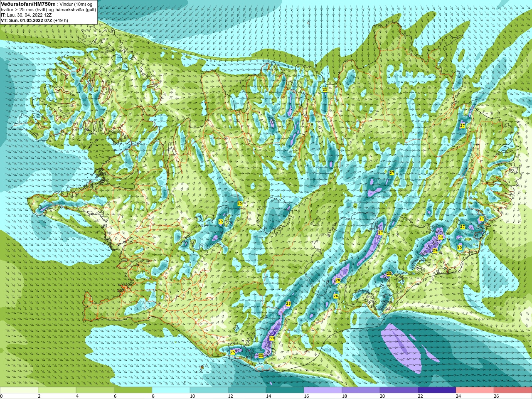
Task: Choose the 22–24 dark indigo legend swatch
Action: point(437,390)
